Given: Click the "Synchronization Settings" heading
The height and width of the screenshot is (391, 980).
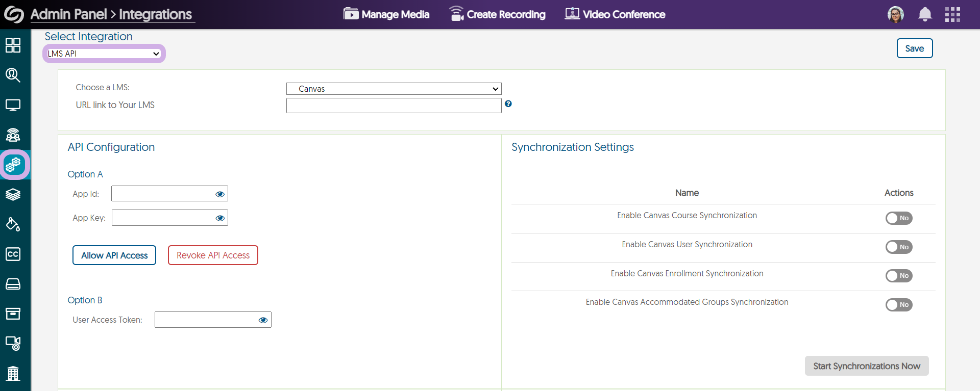Looking at the screenshot, I should click(573, 147).
